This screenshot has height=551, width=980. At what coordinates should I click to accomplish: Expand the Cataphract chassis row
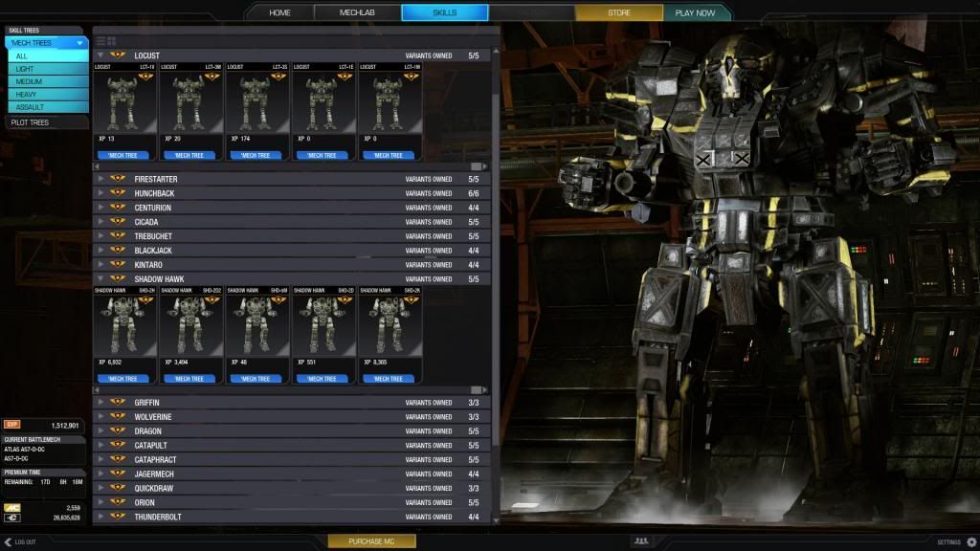pos(100,460)
